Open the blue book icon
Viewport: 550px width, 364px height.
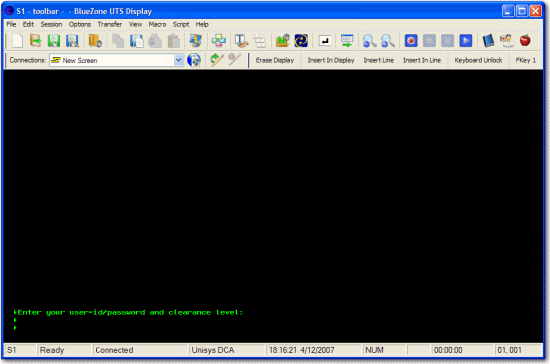(x=488, y=41)
